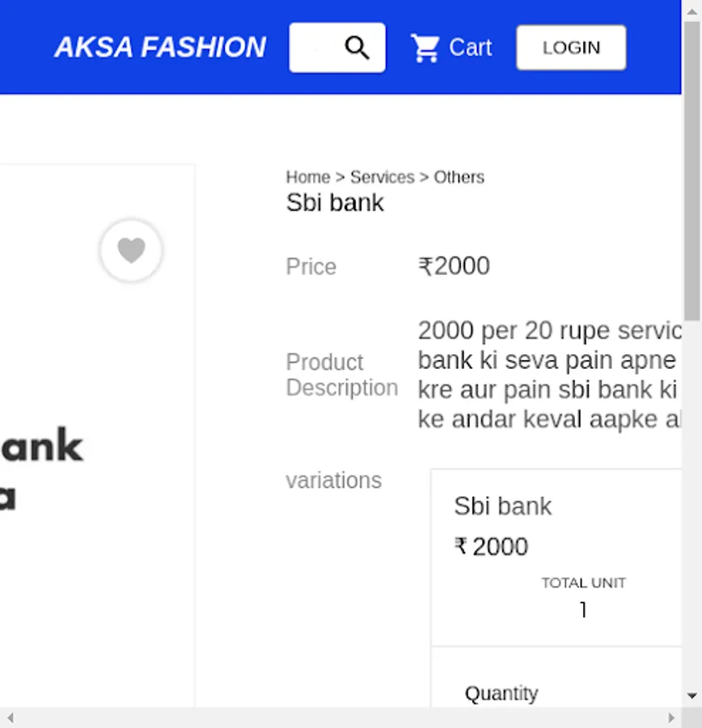The image size is (702, 728).
Task: Open the Cart text link
Action: pyautogui.click(x=470, y=48)
